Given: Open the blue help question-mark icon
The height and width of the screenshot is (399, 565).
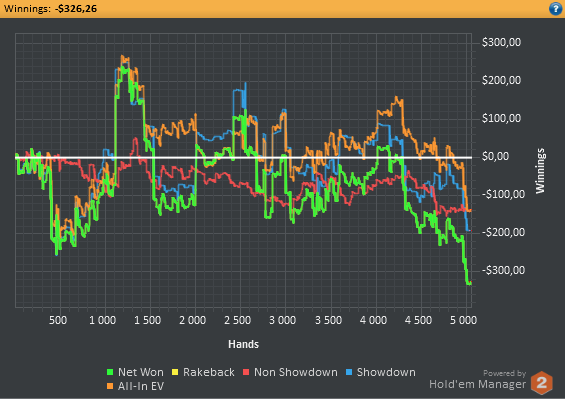Looking at the screenshot, I should pyautogui.click(x=555, y=8).
